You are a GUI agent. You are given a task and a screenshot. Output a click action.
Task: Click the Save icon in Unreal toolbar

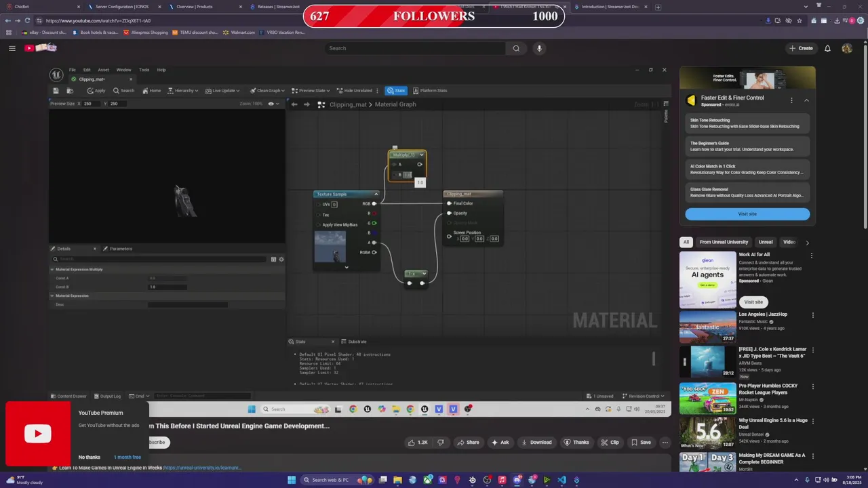pyautogui.click(x=56, y=91)
